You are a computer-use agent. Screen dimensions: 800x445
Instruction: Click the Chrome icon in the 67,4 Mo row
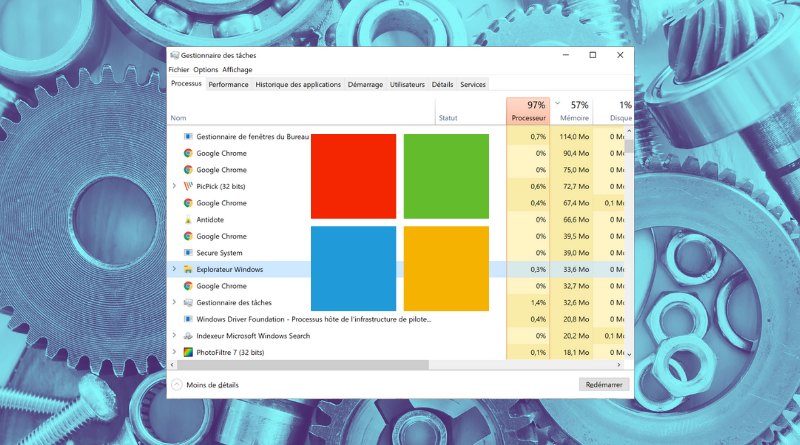[x=188, y=203]
